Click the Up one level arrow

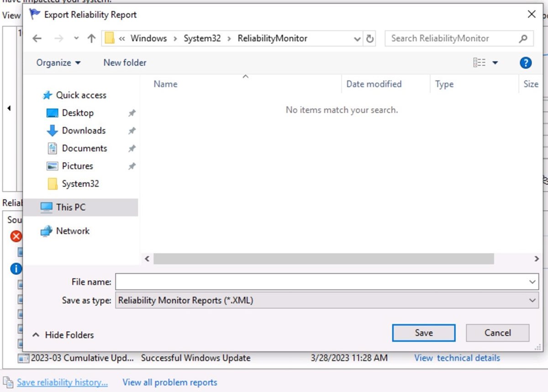tap(91, 39)
